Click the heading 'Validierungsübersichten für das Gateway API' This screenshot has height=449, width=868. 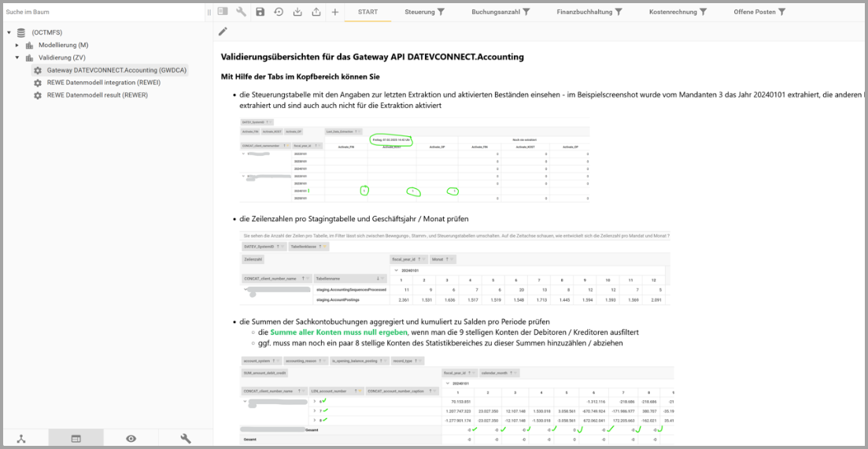(x=372, y=57)
